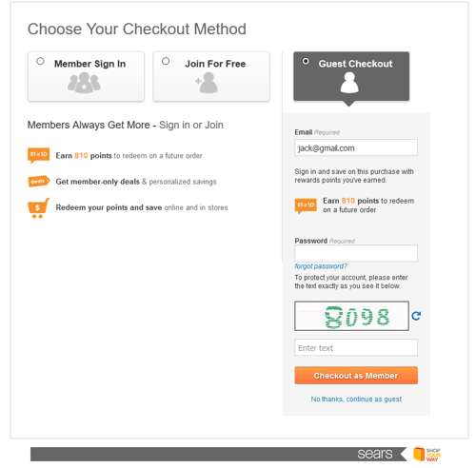Open the Member Sign In tab label
This screenshot has width=476, height=468.
click(x=90, y=64)
